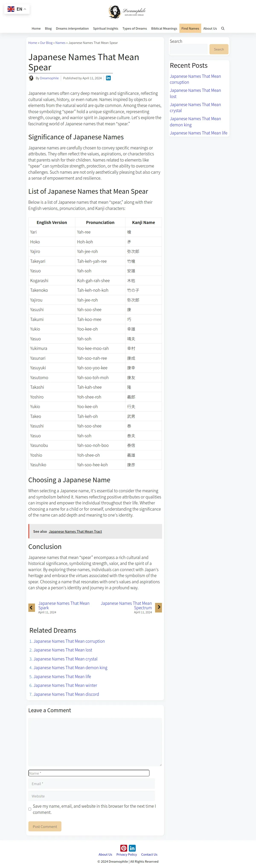This screenshot has height=868, width=256.
Task: Click the Dreamophile logo in the header
Action: (127, 12)
